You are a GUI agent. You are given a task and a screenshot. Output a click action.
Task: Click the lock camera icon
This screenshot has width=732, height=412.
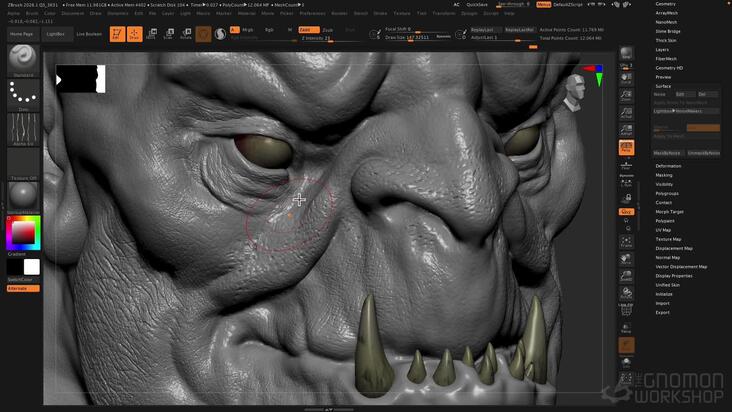[626, 199]
